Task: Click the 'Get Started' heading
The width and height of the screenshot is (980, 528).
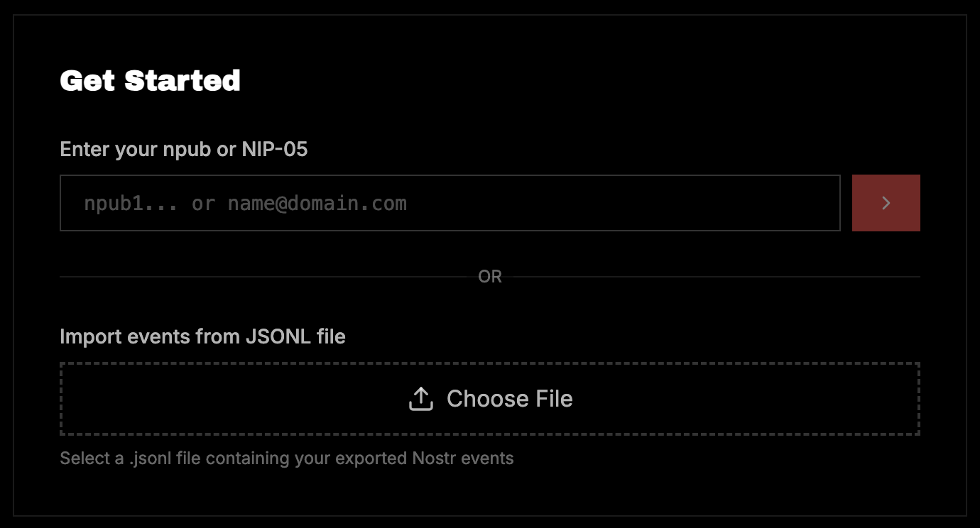Action: [x=150, y=81]
